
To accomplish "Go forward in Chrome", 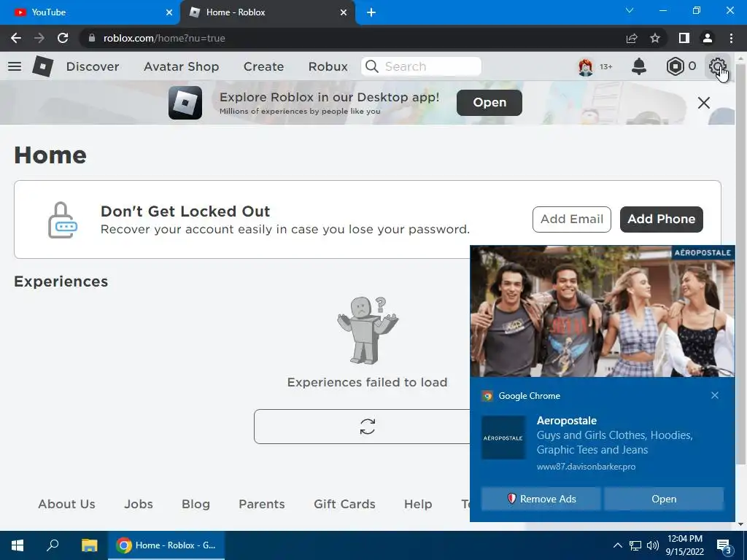I will [39, 38].
